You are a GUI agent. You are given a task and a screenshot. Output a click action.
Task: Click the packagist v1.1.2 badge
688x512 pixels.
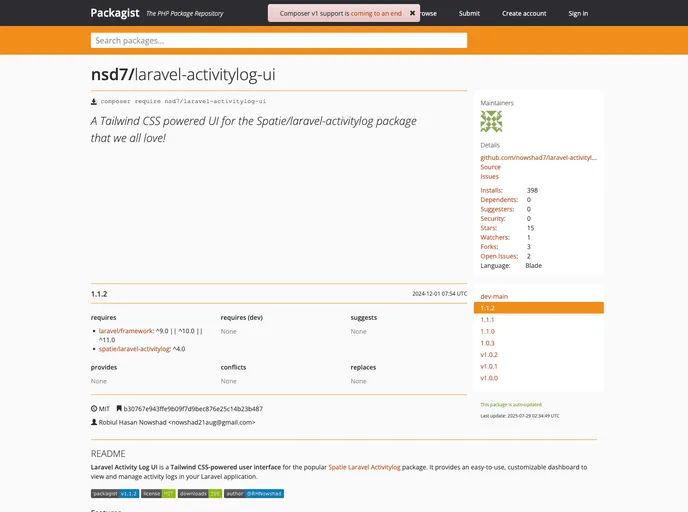[x=115, y=494]
